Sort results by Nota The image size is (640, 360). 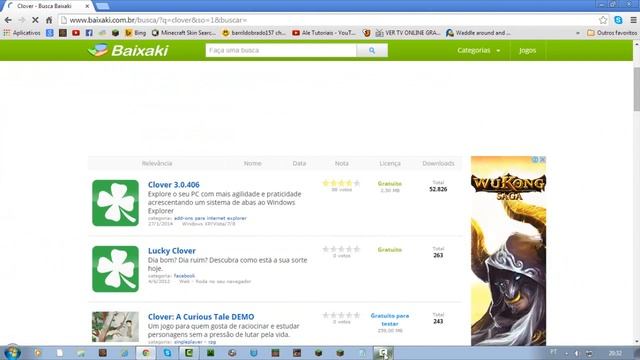click(x=342, y=163)
